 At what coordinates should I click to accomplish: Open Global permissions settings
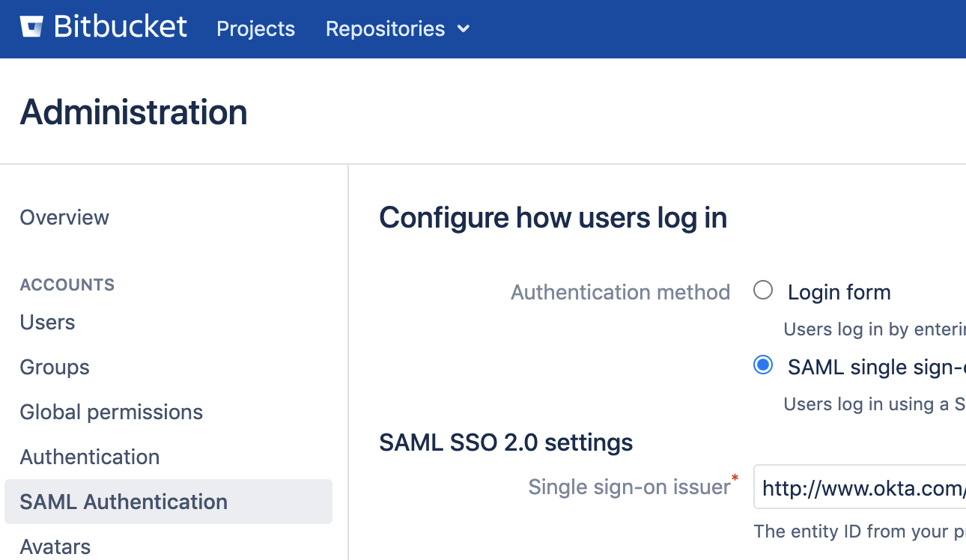point(111,412)
